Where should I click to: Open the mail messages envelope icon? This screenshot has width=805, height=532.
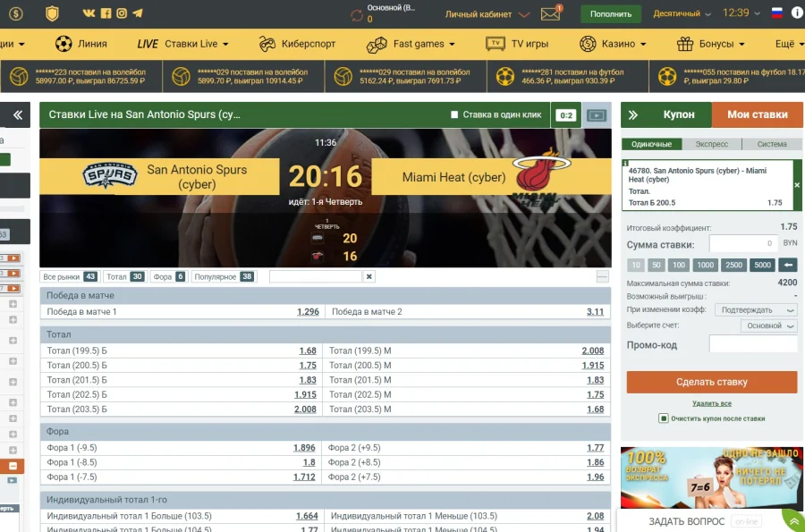(550, 14)
